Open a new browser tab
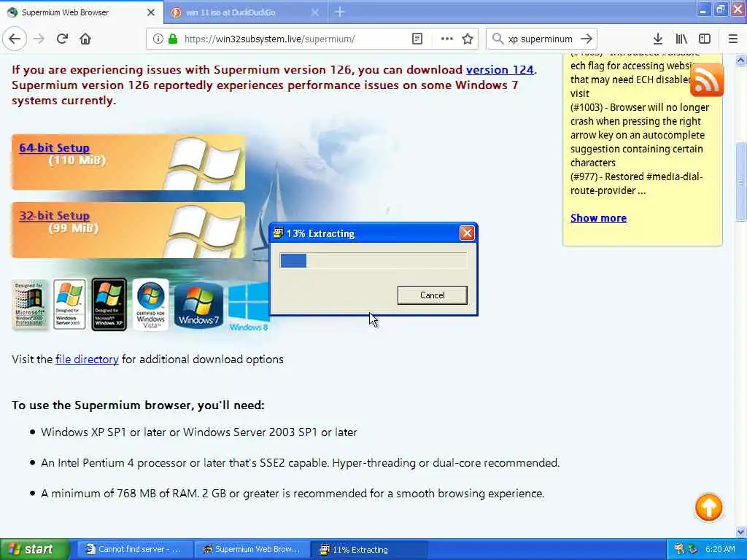 (340, 12)
